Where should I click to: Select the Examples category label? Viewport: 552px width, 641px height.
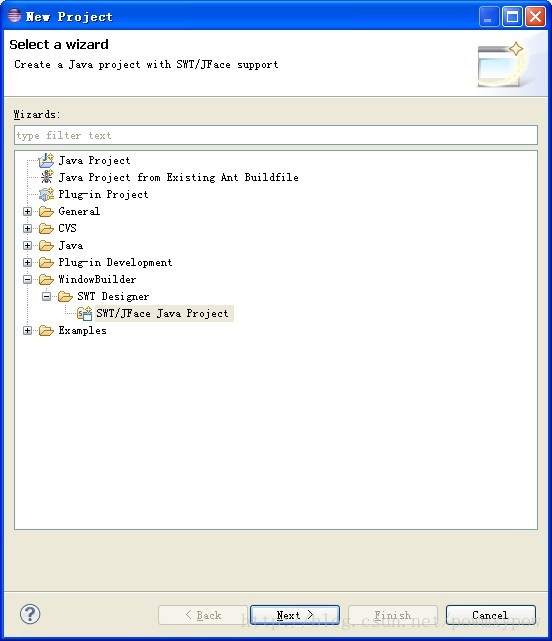coord(83,330)
